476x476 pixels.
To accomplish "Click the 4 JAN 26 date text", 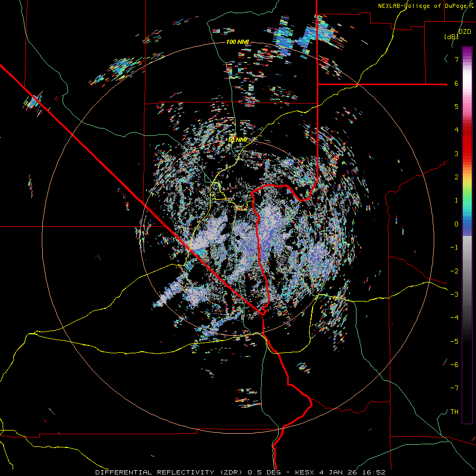I will [339, 472].
